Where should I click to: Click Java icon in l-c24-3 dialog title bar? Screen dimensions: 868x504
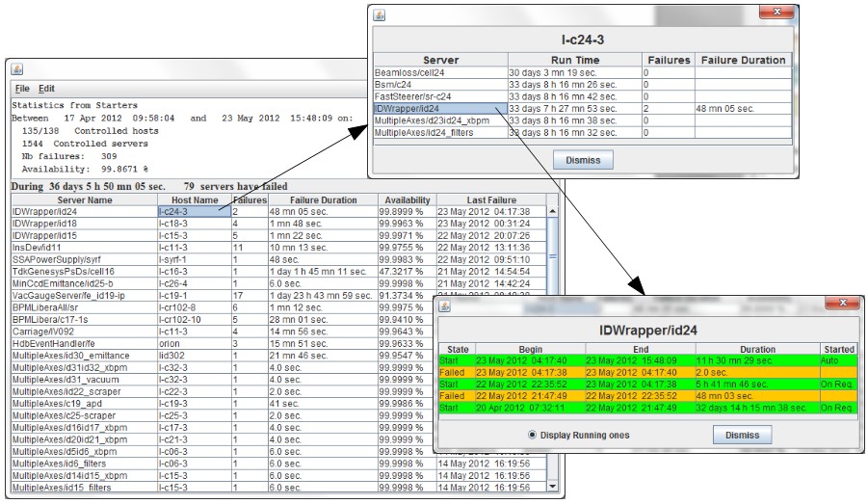(380, 13)
